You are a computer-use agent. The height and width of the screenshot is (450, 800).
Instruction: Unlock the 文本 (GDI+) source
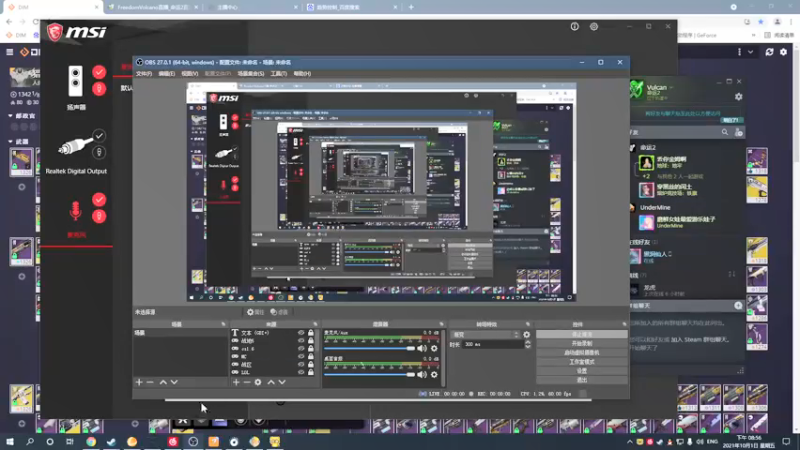coord(311,333)
